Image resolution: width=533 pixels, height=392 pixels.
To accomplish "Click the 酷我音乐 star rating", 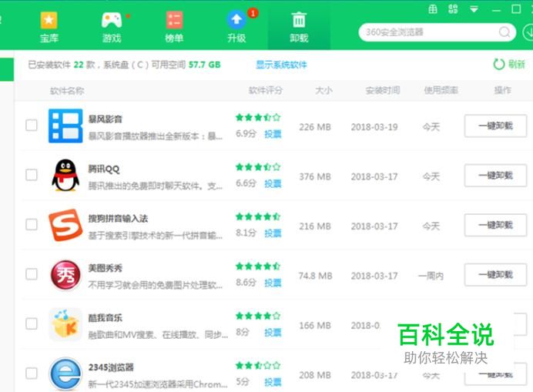I will coord(258,317).
